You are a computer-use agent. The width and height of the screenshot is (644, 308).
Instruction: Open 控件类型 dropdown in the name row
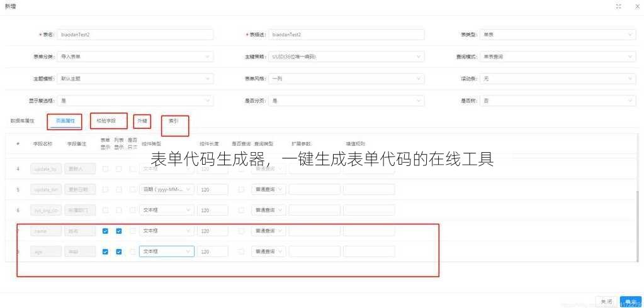click(167, 231)
